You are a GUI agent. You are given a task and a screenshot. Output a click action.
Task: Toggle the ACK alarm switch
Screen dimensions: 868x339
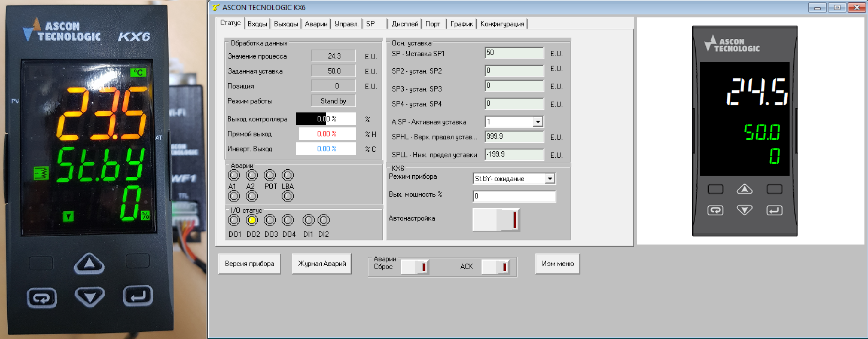pyautogui.click(x=496, y=267)
